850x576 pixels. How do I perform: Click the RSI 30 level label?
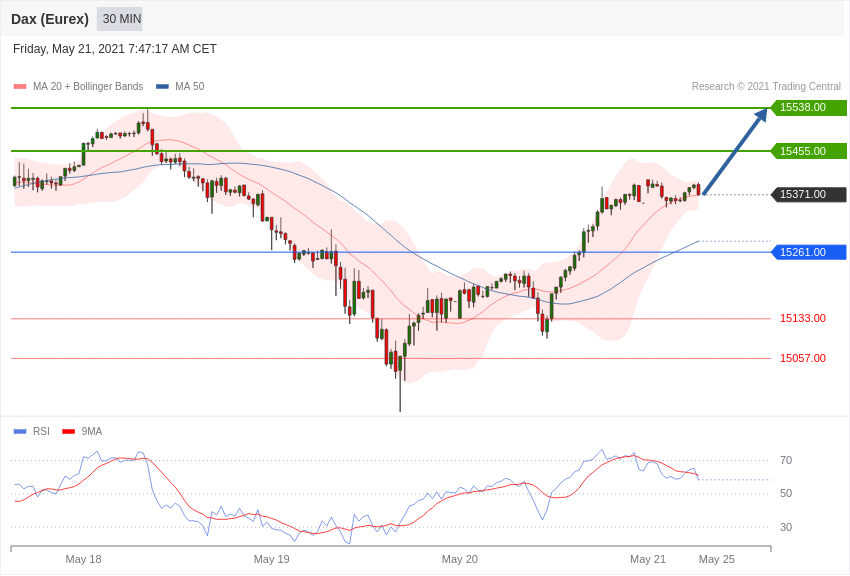click(x=785, y=527)
